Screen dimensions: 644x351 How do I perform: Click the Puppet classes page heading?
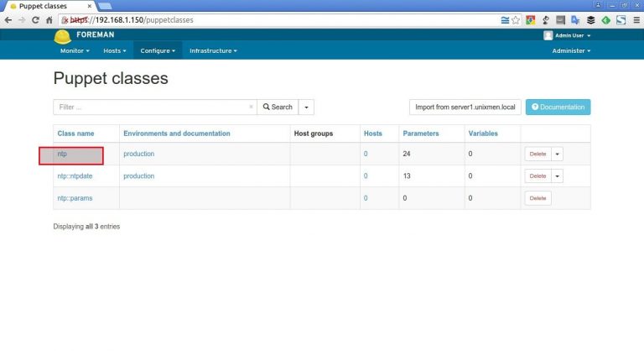pos(111,78)
